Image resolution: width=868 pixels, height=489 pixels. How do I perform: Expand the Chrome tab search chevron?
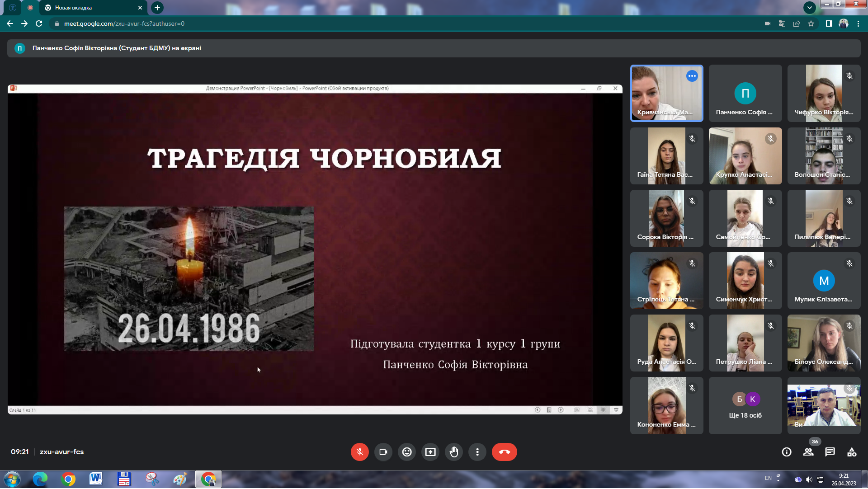pos(809,8)
